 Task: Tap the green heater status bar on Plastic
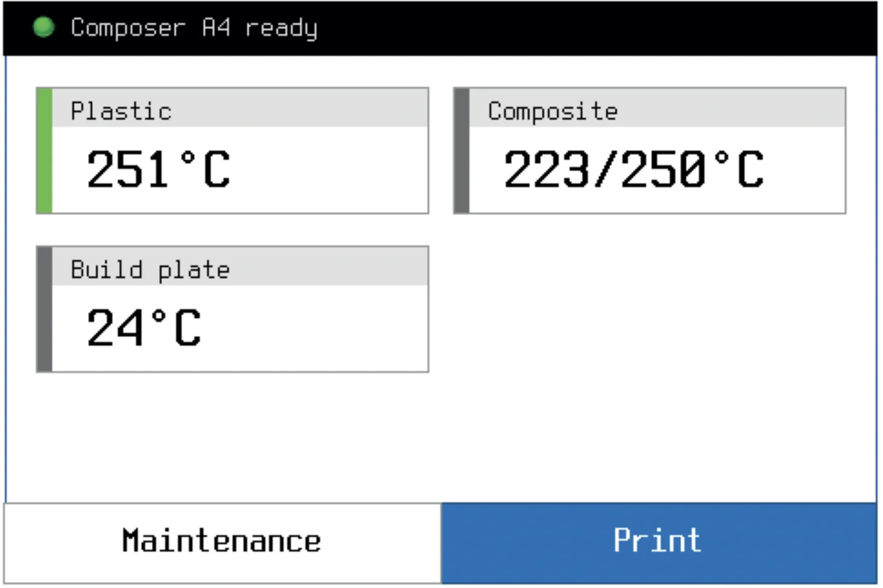click(43, 151)
